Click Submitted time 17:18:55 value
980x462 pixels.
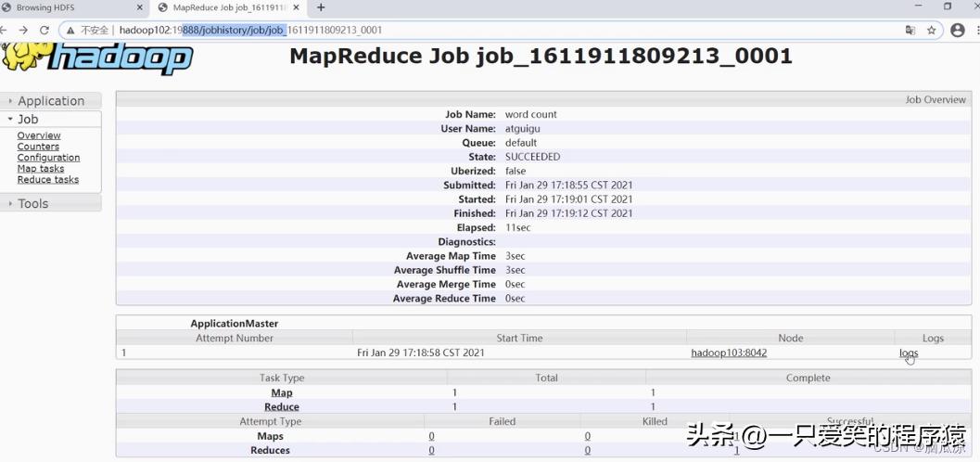pyautogui.click(x=568, y=185)
